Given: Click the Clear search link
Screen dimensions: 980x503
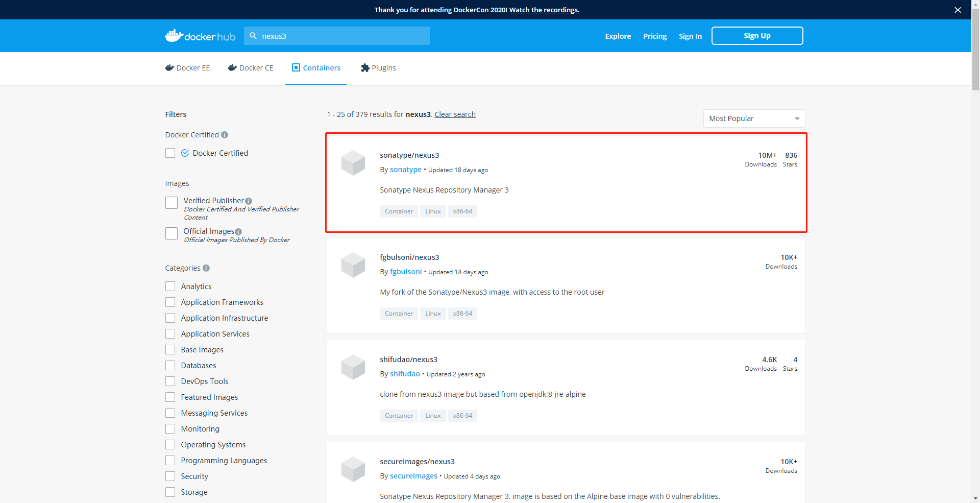Looking at the screenshot, I should (455, 114).
